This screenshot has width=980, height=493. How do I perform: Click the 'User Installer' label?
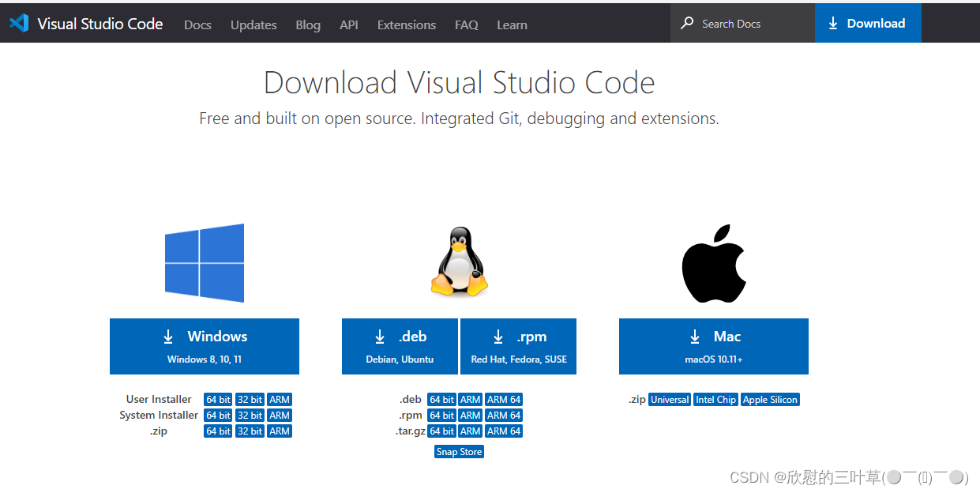click(159, 400)
